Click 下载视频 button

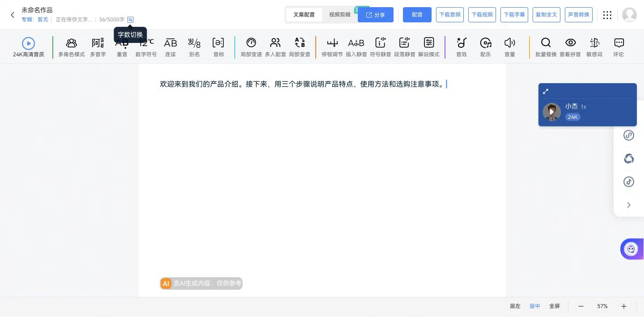tap(482, 15)
